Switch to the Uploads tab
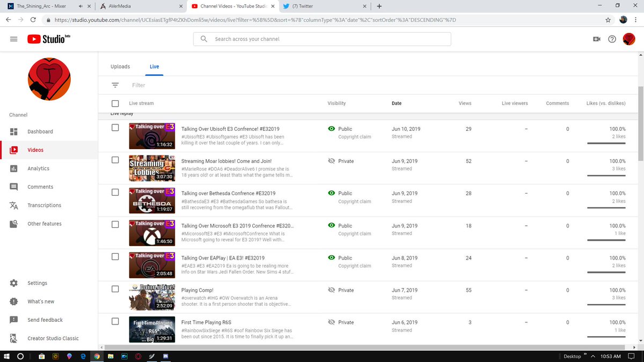 (x=120, y=67)
